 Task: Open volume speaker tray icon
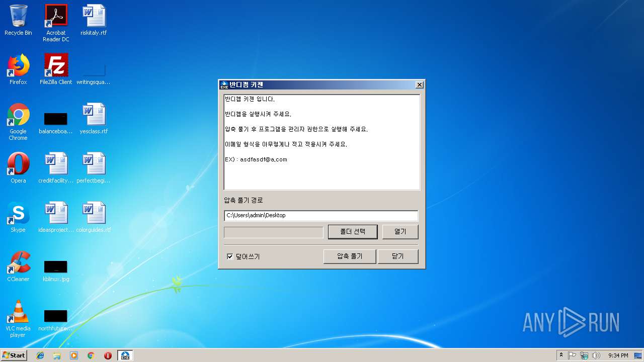pos(597,355)
